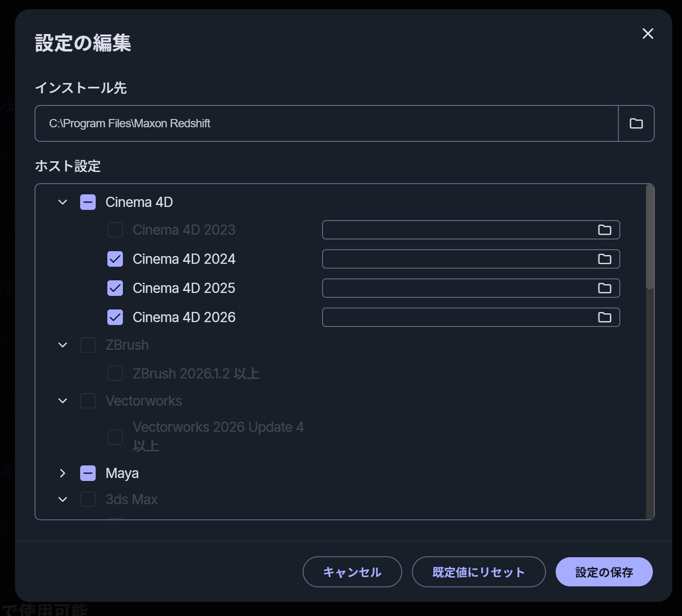The height and width of the screenshot is (616, 682).
Task: Collapse the ZBrush tree group
Action: (x=63, y=345)
